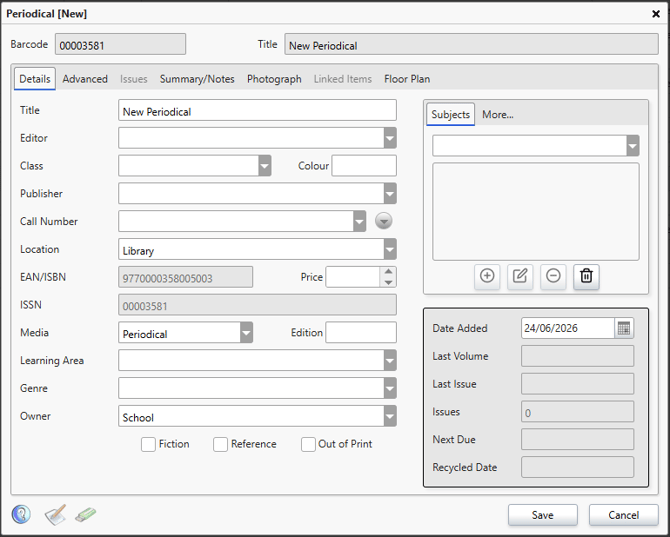Tick the Out of Print checkbox
This screenshot has width=670, height=537.
pyautogui.click(x=308, y=444)
